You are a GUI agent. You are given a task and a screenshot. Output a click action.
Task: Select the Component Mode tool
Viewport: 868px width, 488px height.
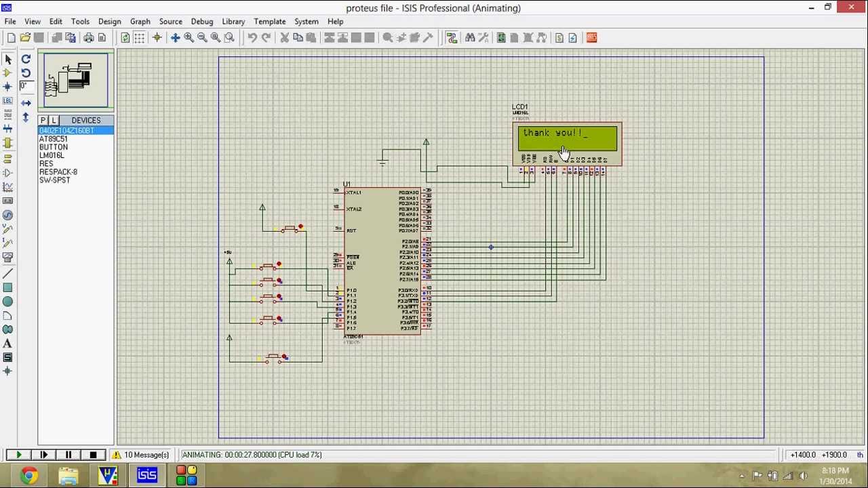7,73
